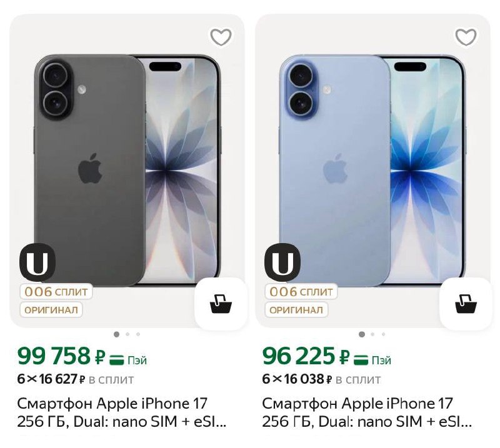500x448 pixels.
Task: Click the 006 СПЛИТ badge on black iPhone
Action: (x=56, y=292)
